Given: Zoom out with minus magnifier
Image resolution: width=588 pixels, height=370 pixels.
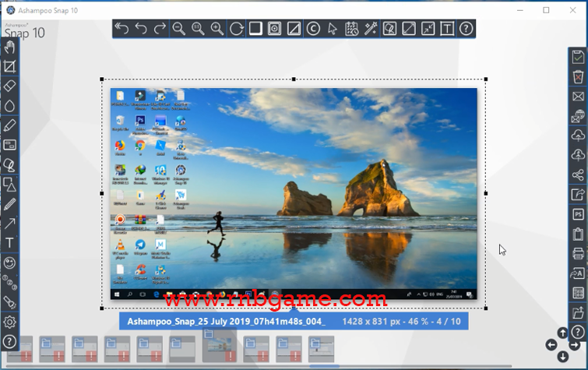Looking at the screenshot, I should (179, 29).
